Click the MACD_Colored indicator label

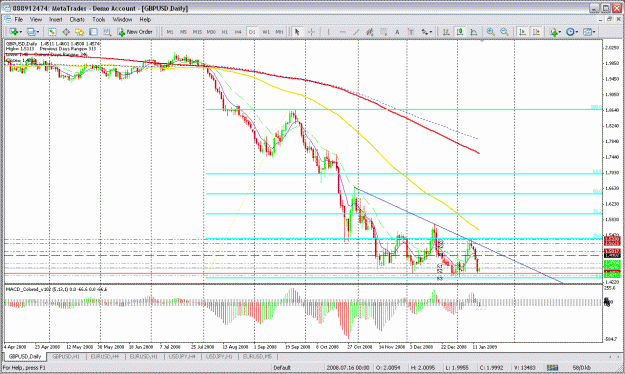tap(56, 289)
